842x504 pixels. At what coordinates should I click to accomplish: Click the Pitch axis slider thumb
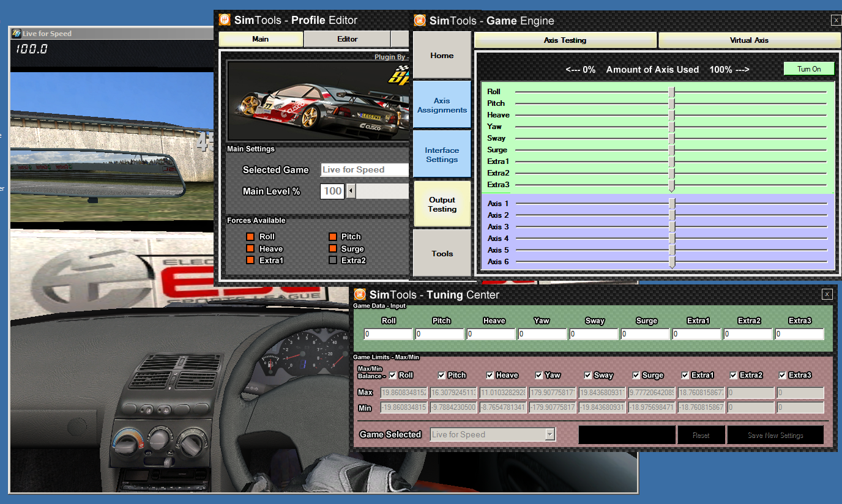pos(671,103)
